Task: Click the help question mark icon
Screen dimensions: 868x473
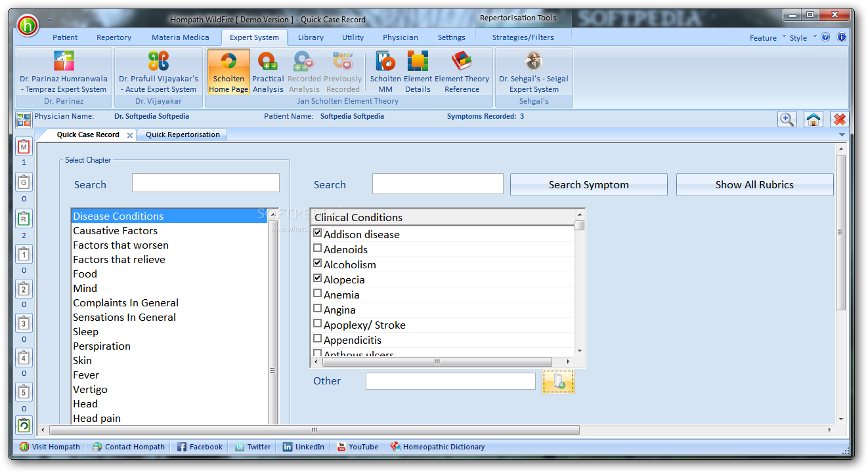Action: tap(825, 37)
